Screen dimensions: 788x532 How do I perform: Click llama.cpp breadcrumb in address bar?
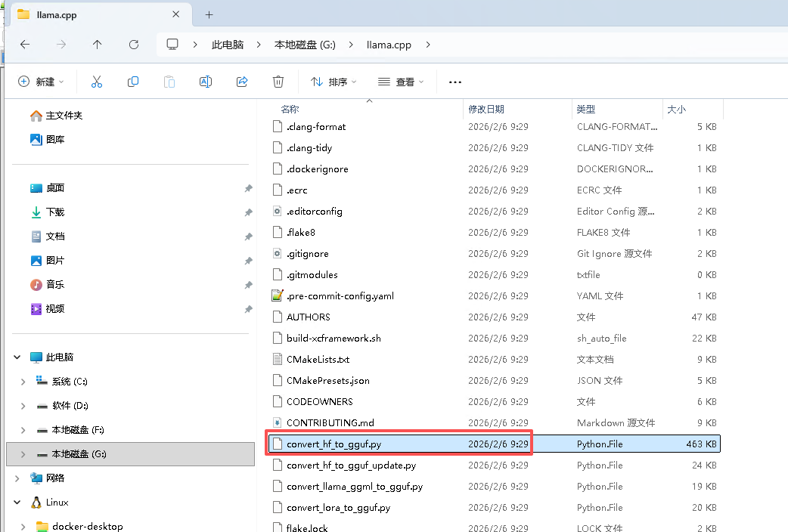[x=389, y=45]
